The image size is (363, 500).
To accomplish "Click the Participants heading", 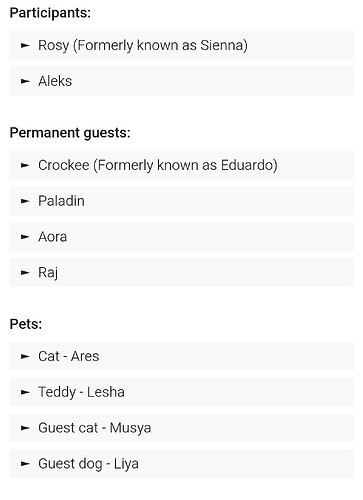I will [x=50, y=13].
